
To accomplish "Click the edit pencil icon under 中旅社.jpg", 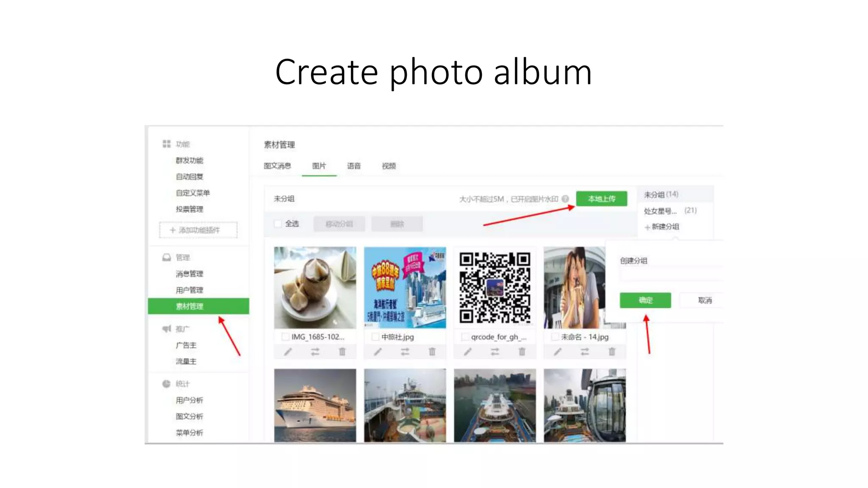I will click(378, 352).
